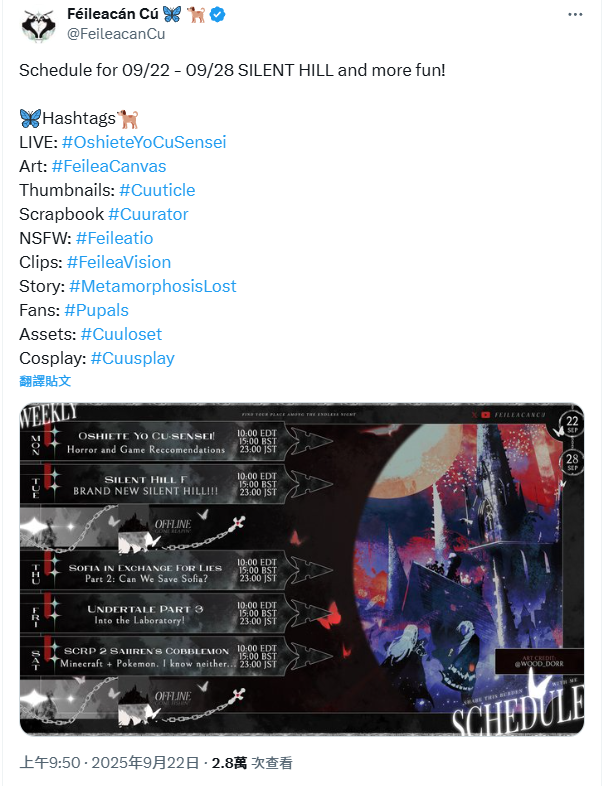Open the #FeileaCanvas hashtag
Screen dimensions: 609x786
click(109, 166)
